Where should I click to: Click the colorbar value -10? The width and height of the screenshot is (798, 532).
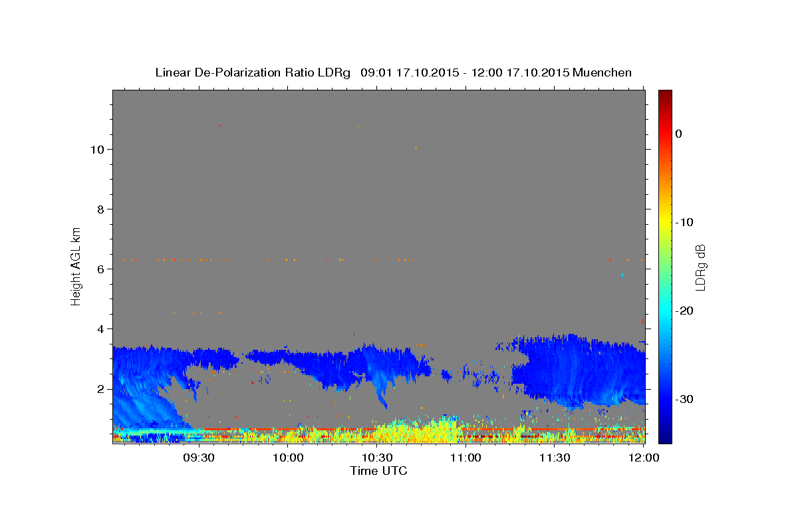click(685, 222)
